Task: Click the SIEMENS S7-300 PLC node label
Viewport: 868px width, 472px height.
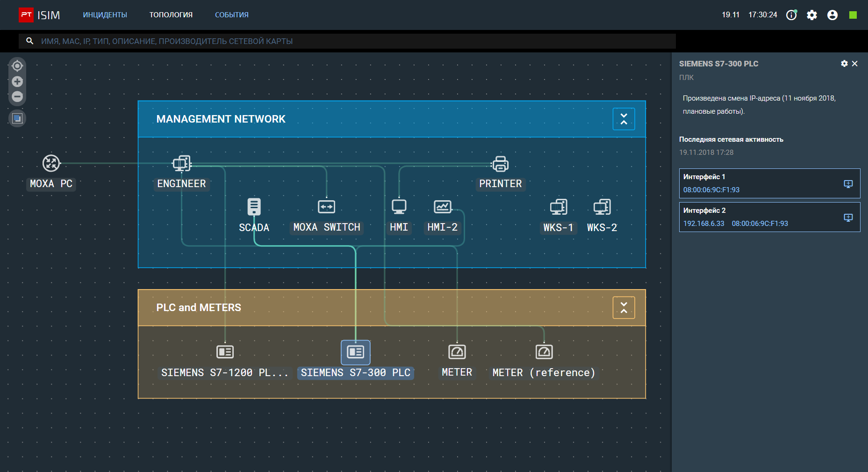Action: [x=356, y=373]
